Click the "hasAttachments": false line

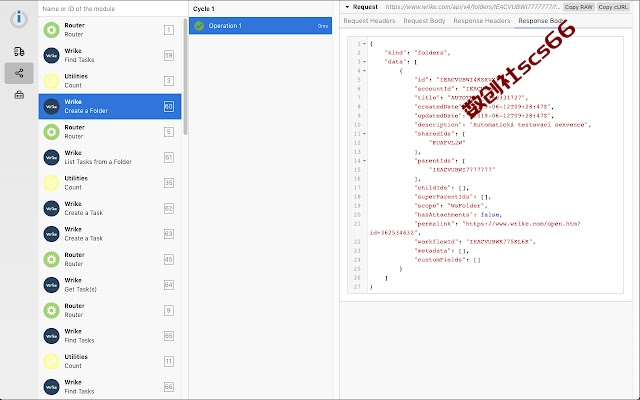pyautogui.click(x=458, y=215)
